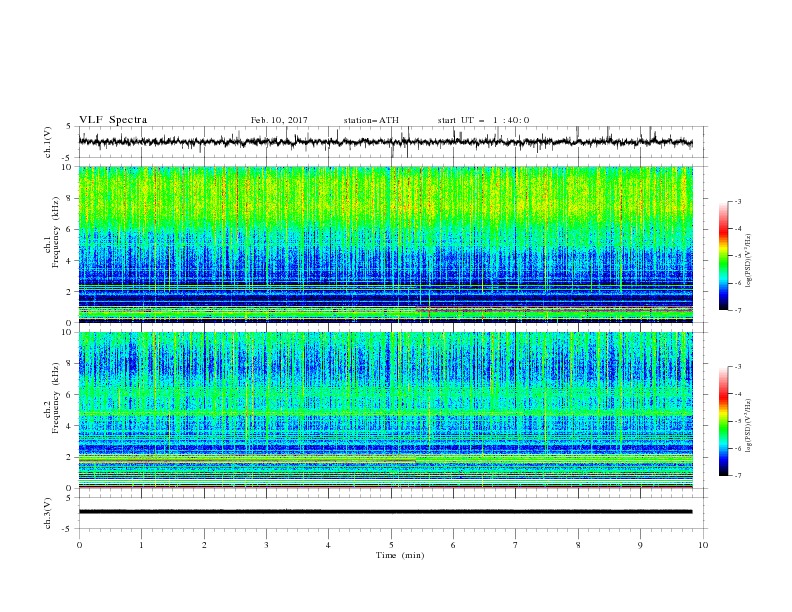Click time axis tick label "9"
The image size is (792, 612).
(x=640, y=545)
